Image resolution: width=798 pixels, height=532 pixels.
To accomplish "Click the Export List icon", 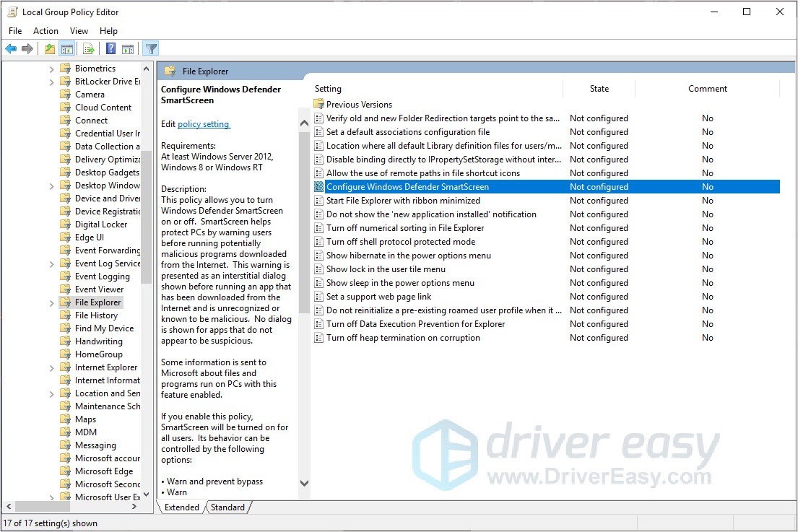I will (x=87, y=48).
